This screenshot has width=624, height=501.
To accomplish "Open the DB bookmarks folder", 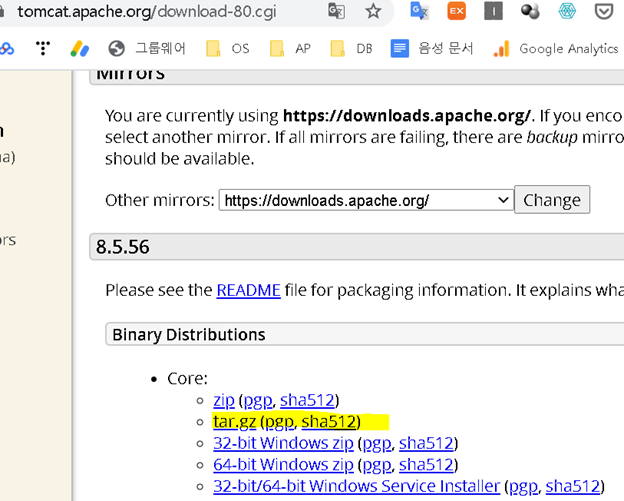I will click(x=351, y=49).
